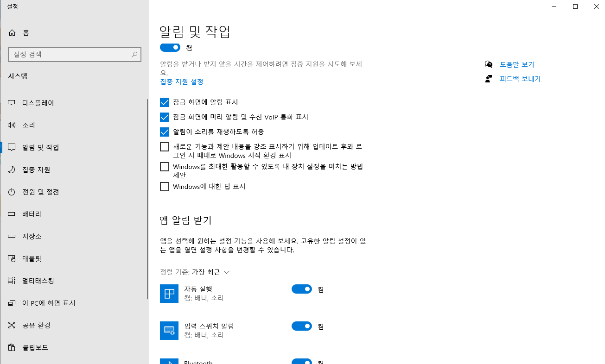
Task: Click the 도움말 보기 link
Action: pos(517,64)
